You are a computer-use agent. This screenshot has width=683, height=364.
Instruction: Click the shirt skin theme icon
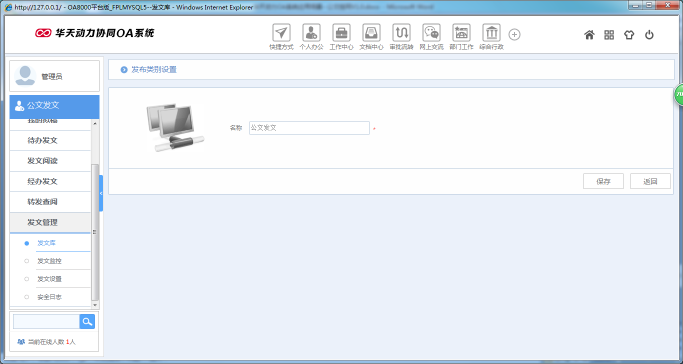point(629,35)
